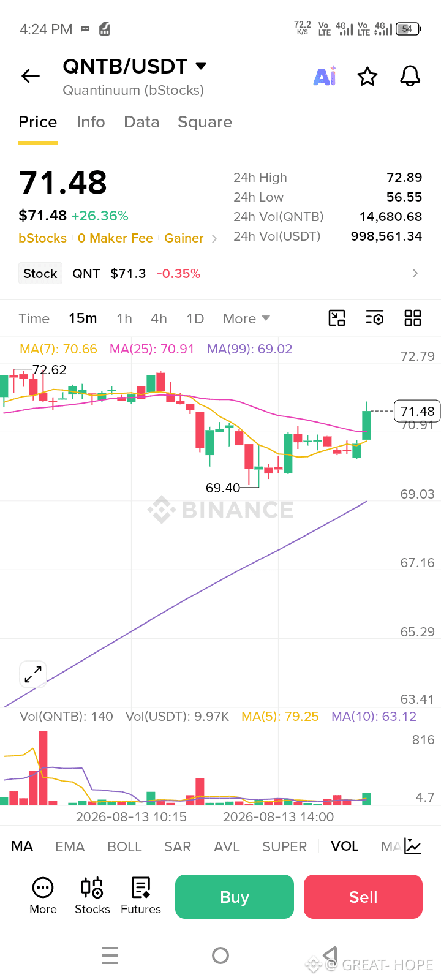The image size is (441, 980).
Task: Open the Gainer tag link
Action: (x=184, y=238)
